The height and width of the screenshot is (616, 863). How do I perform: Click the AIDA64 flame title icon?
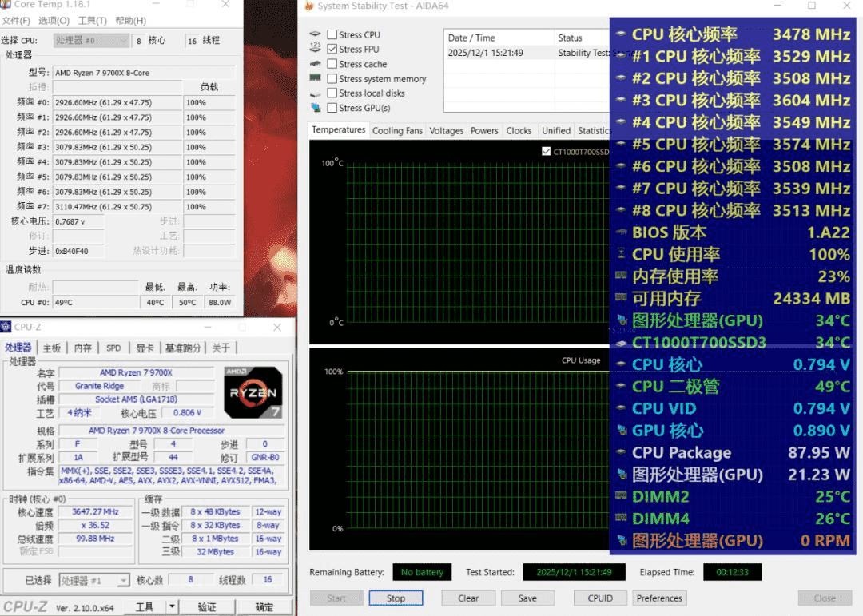(308, 6)
